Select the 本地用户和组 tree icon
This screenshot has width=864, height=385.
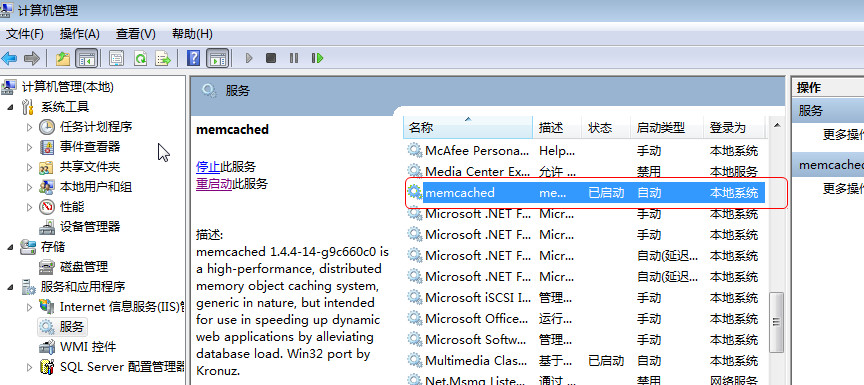(x=47, y=187)
